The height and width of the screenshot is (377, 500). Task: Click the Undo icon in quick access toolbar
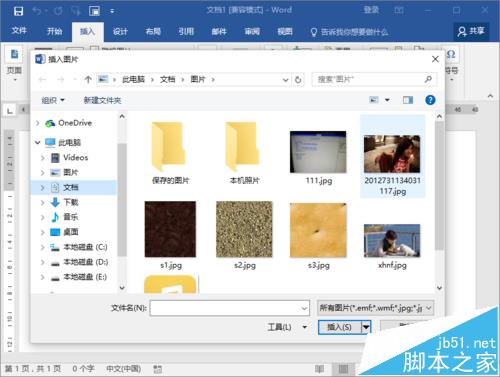37,11
